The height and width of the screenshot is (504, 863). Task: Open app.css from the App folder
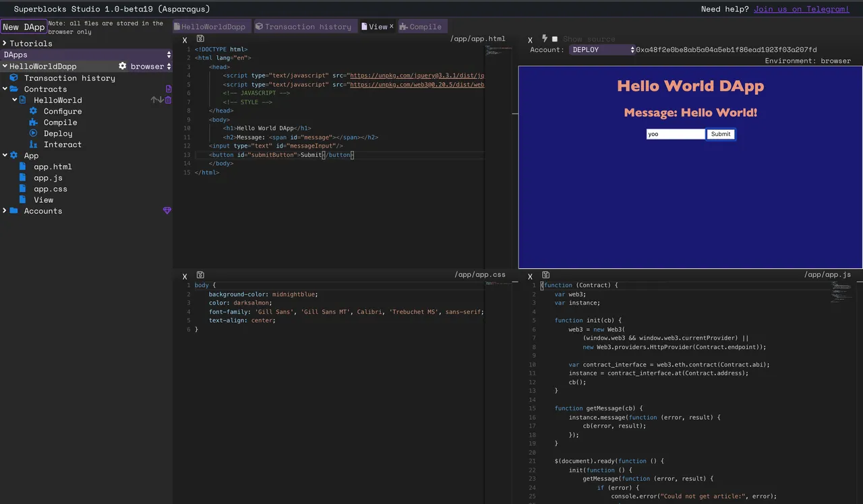point(51,189)
